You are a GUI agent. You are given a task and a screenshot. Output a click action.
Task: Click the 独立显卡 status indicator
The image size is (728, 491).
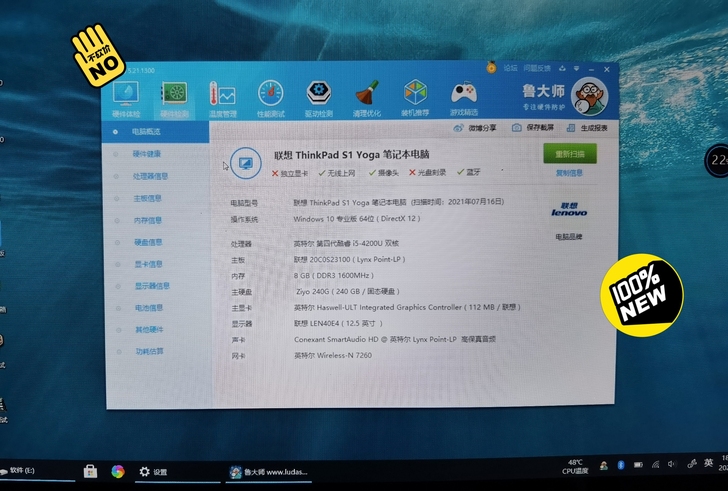coord(290,174)
